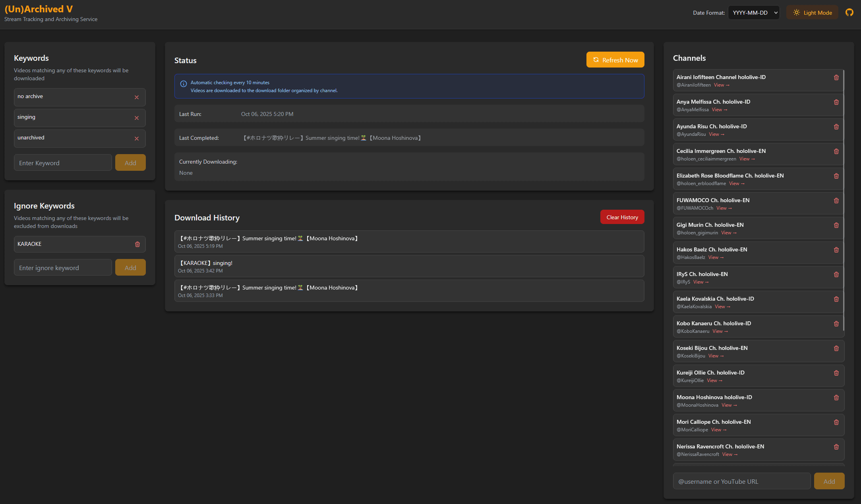Delete the KARAOKE ignore keyword

[137, 244]
